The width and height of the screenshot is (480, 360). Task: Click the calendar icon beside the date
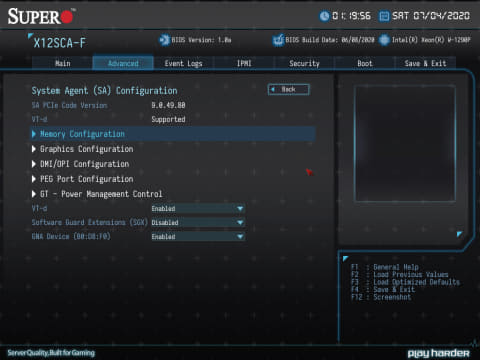[384, 16]
